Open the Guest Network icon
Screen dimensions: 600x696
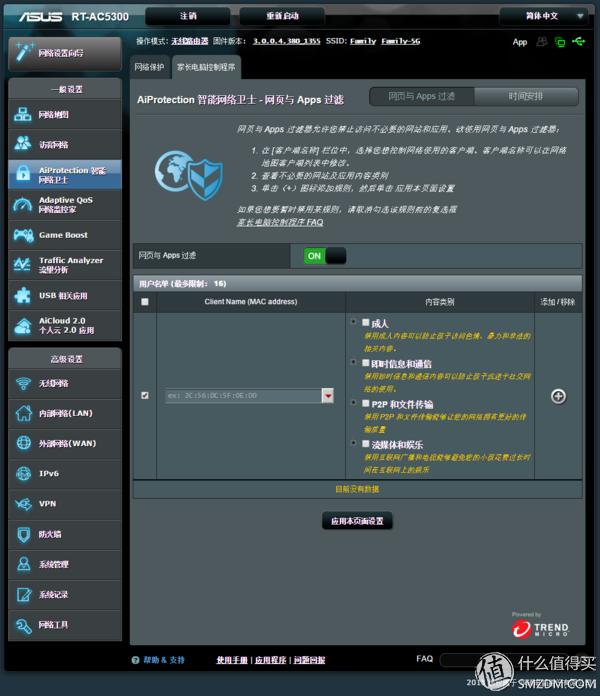(23, 144)
